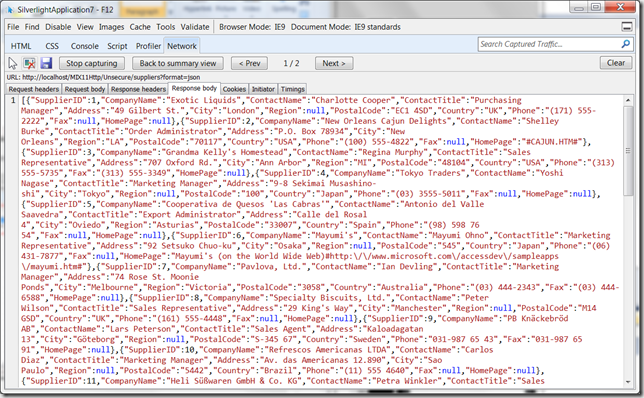
Task: Switch to the Profiler tab
Action: 148,46
